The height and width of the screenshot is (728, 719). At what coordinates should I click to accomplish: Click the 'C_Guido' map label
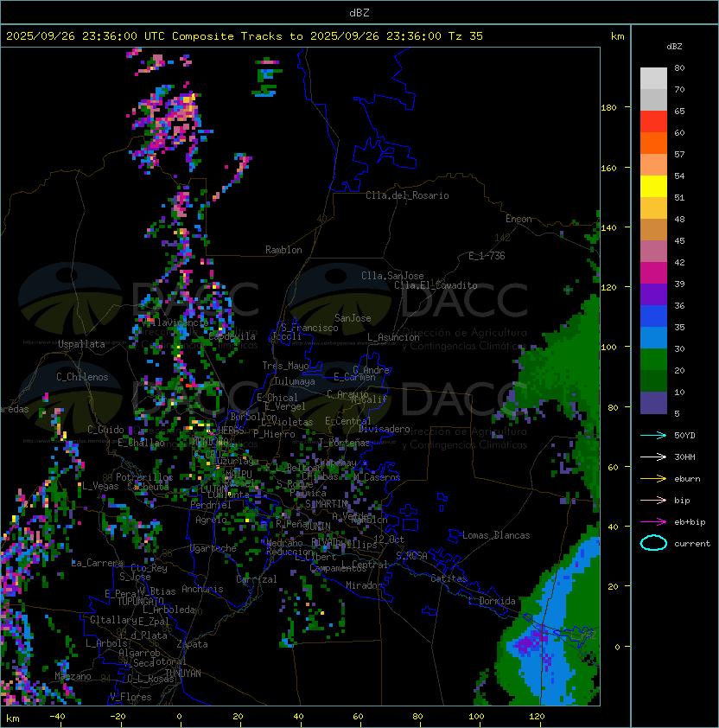click(105, 430)
